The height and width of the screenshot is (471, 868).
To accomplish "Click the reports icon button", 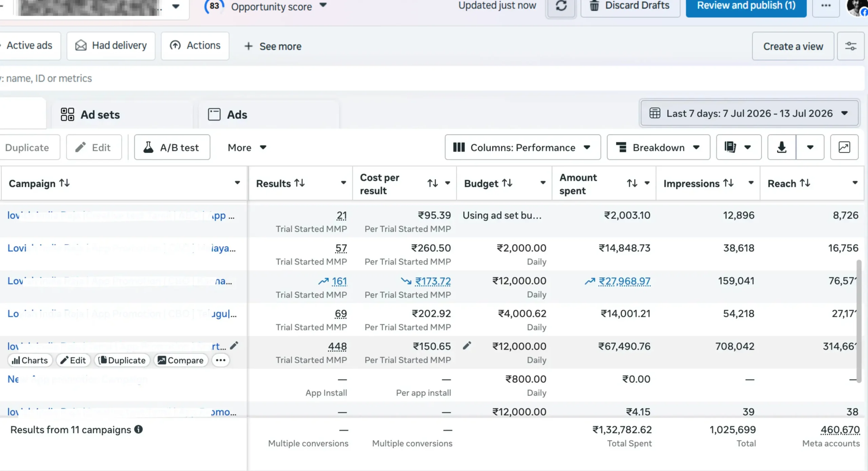I will point(738,147).
